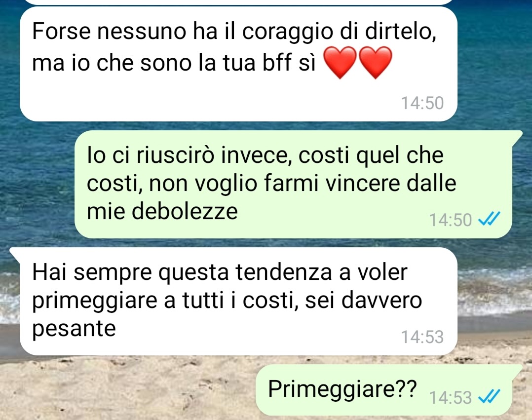Image resolution: width=532 pixels, height=420 pixels.
Task: Tap the blue read checkmarks beside 'Primeggiare??'
Action: (x=489, y=395)
